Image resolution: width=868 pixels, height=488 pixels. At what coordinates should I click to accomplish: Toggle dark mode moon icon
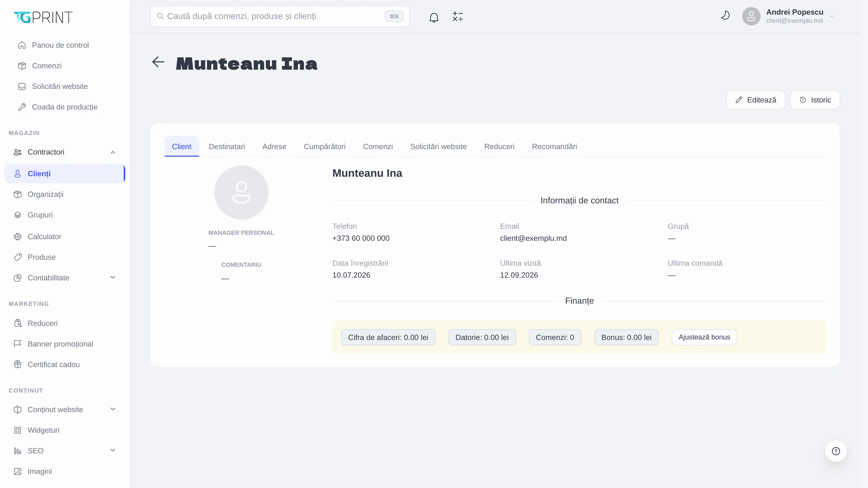pos(725,15)
